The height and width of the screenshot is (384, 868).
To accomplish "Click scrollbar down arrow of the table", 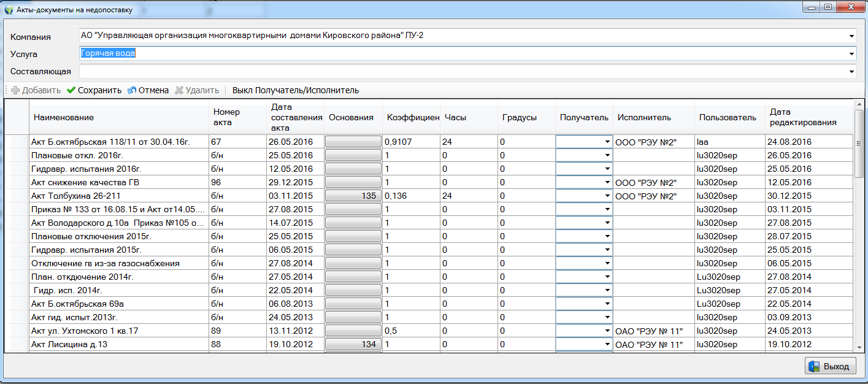I will pos(859,348).
